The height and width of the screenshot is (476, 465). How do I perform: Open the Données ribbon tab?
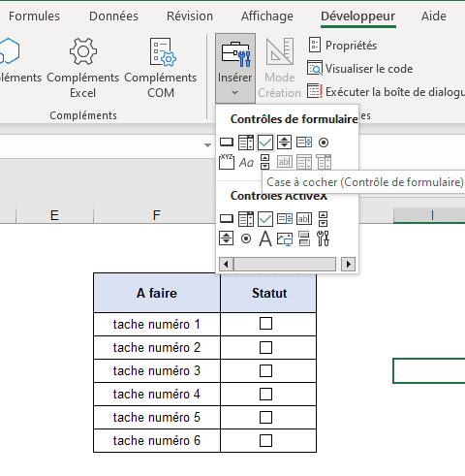pos(113,16)
